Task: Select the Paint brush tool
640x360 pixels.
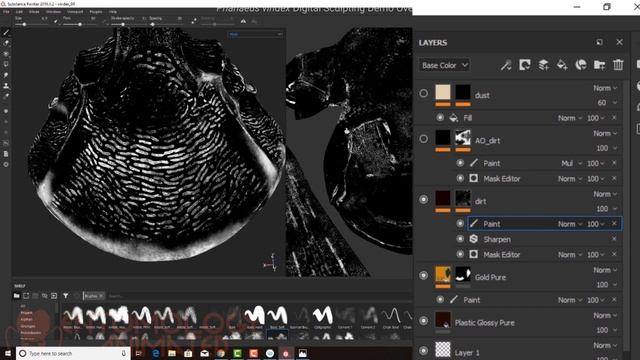Action: tap(6, 32)
